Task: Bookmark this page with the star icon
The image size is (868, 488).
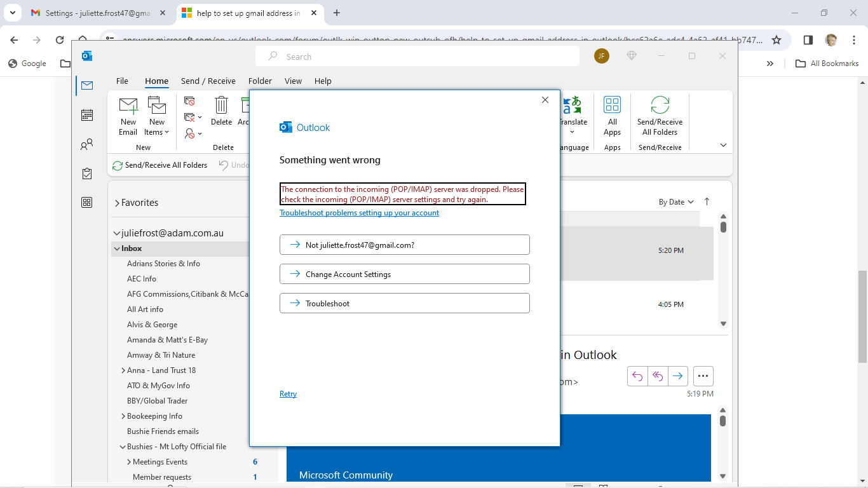Action: click(x=776, y=39)
